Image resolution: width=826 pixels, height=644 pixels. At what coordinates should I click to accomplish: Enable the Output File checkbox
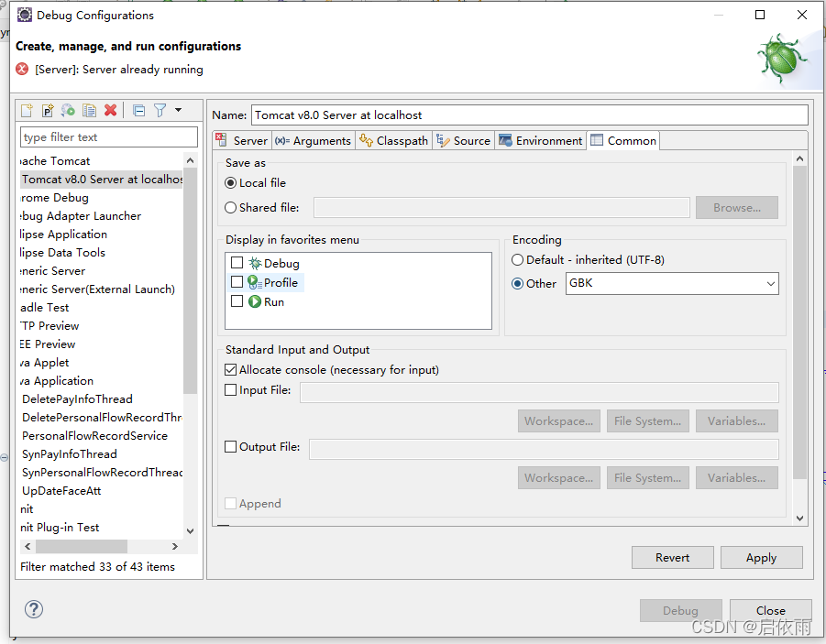tap(230, 446)
